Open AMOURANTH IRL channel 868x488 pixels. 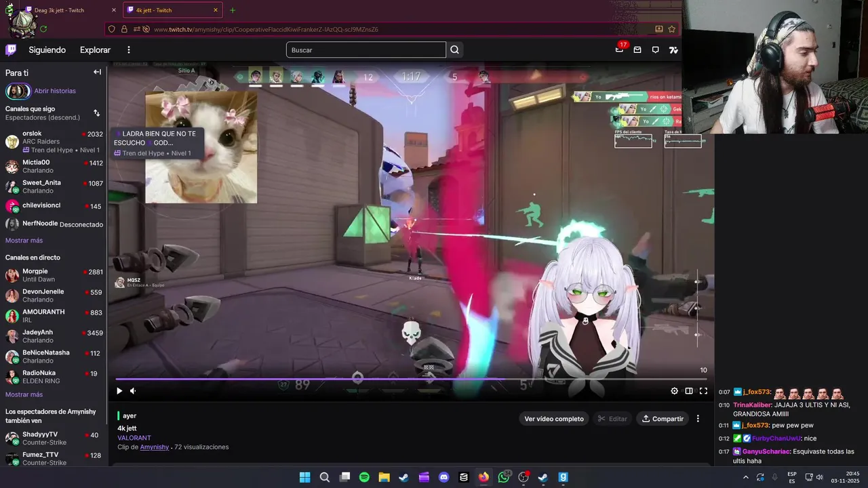pos(54,316)
